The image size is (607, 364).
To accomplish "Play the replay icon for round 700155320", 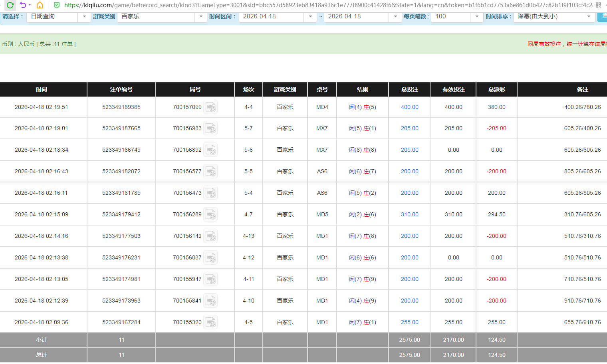I will click(x=210, y=322).
